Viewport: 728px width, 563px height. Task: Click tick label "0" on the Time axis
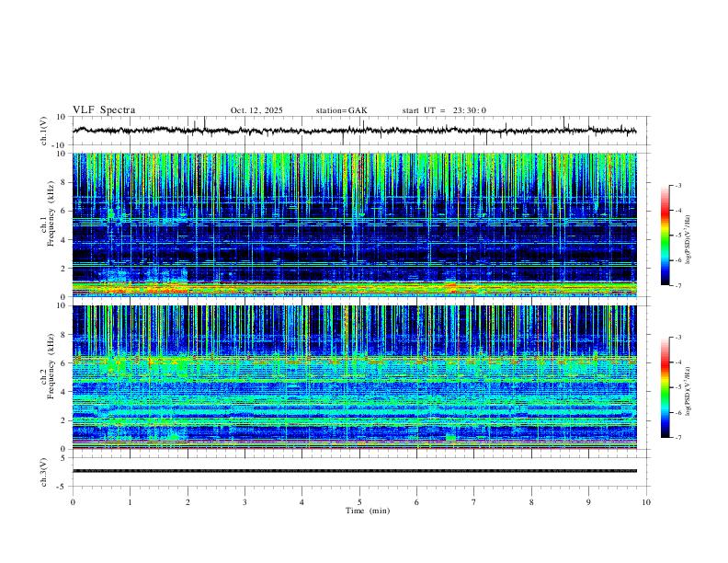click(x=73, y=502)
